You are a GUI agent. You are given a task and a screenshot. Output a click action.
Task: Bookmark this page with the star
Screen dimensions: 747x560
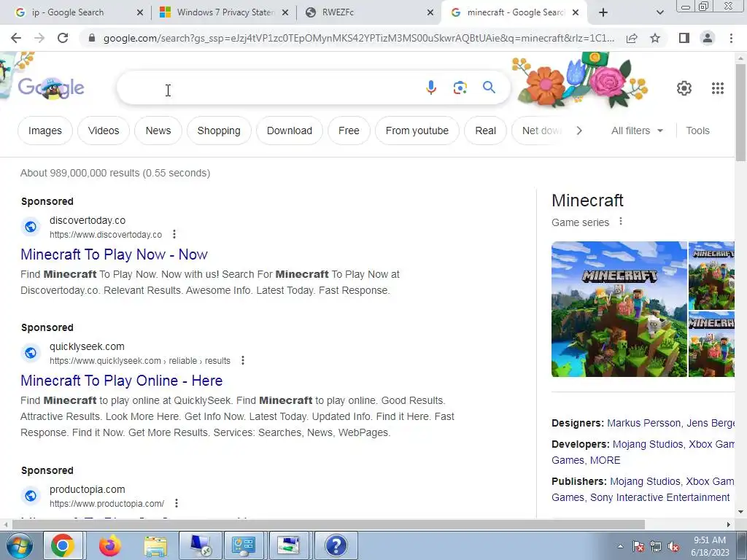[x=655, y=38]
